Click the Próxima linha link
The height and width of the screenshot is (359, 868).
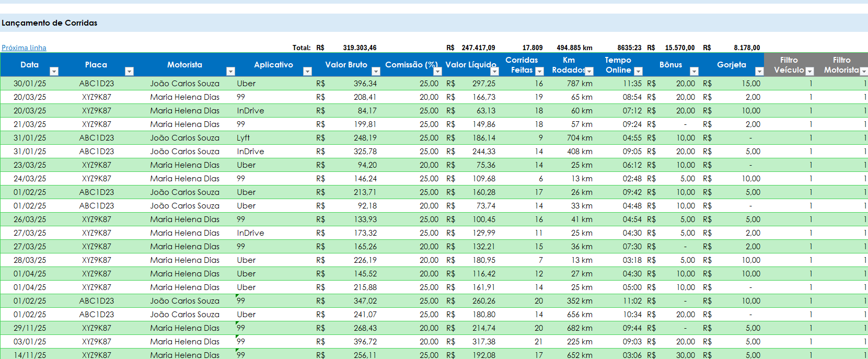24,48
